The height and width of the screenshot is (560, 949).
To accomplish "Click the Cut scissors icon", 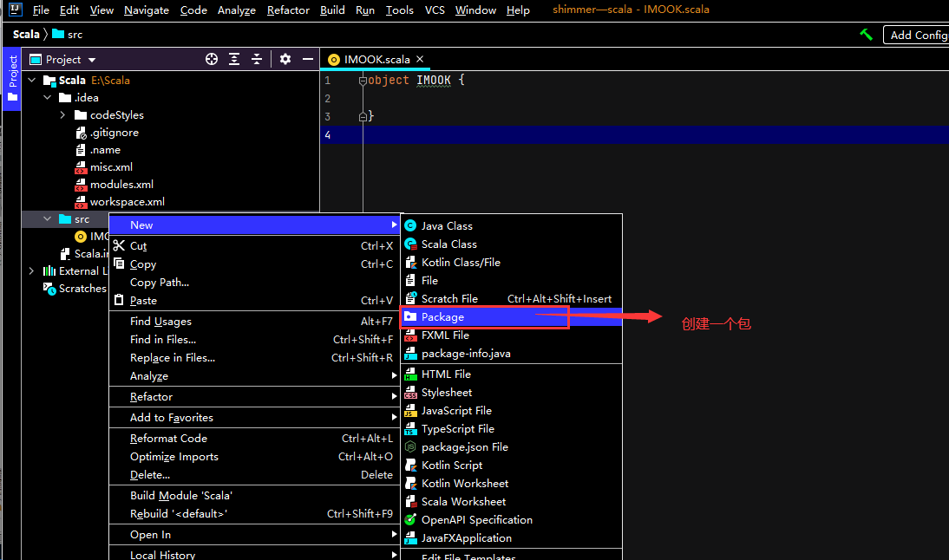I will click(119, 245).
